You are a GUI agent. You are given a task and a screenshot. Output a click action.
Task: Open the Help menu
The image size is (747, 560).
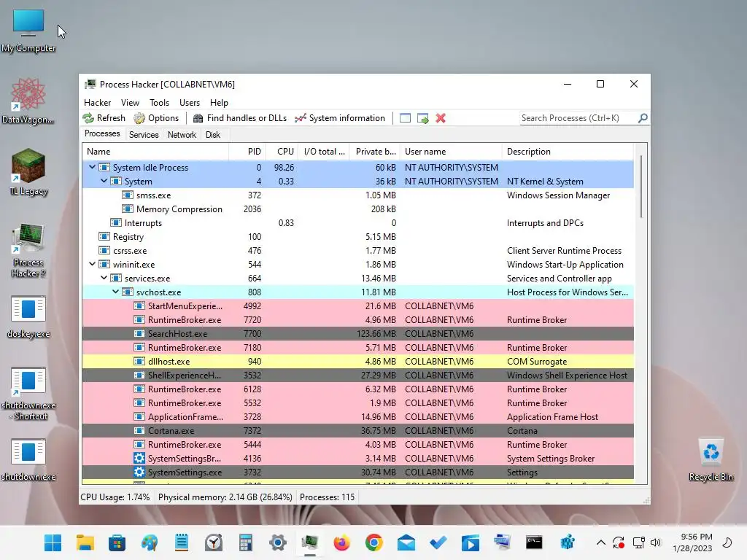(219, 102)
